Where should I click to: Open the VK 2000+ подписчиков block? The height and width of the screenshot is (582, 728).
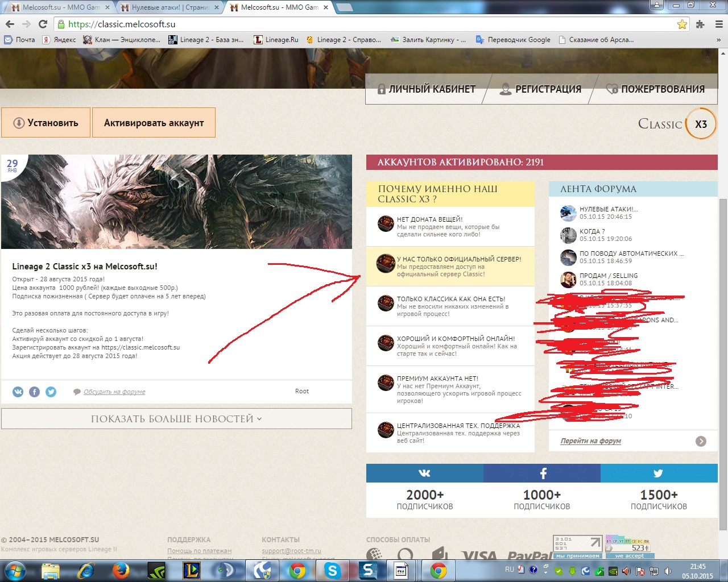[425, 490]
